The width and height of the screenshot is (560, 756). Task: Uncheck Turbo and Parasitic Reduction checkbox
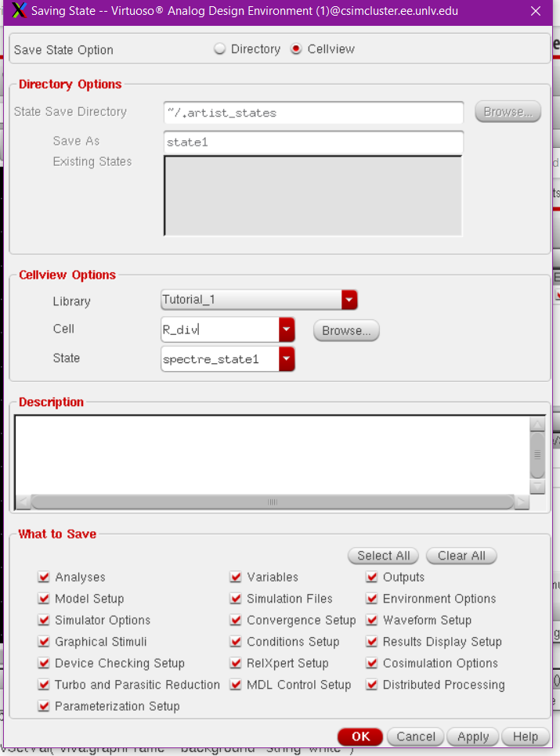point(44,685)
